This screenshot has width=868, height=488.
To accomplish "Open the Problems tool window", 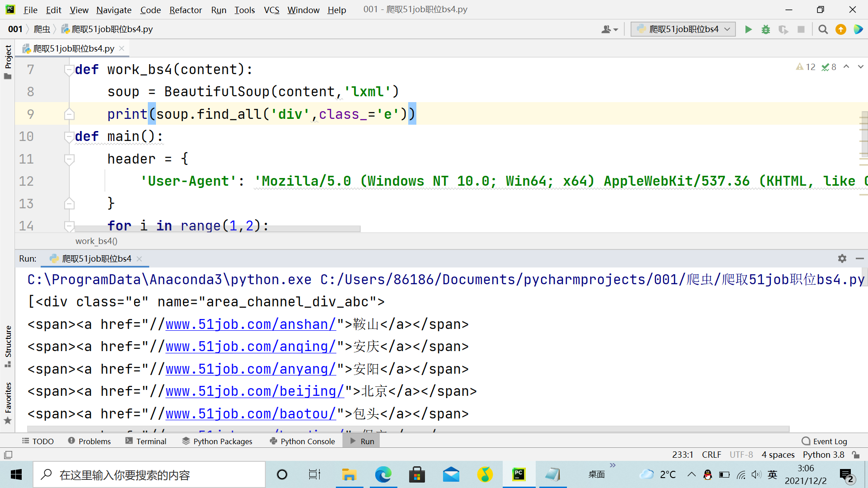I will point(90,441).
